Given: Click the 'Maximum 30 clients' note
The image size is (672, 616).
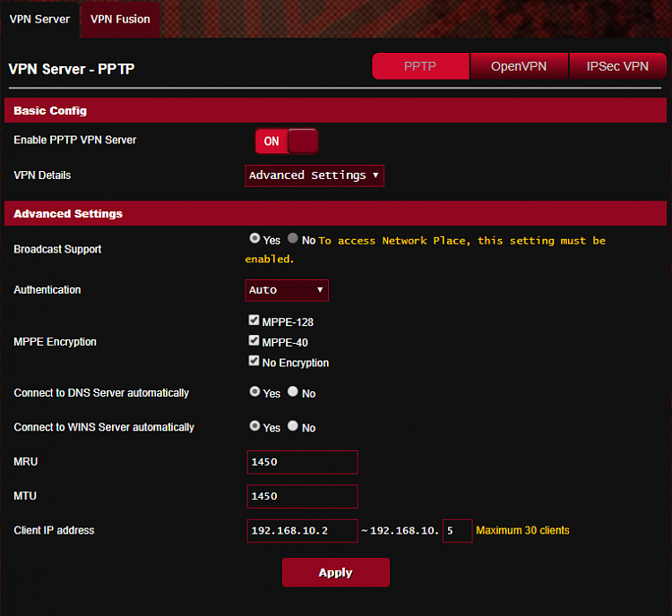Looking at the screenshot, I should tap(522, 530).
